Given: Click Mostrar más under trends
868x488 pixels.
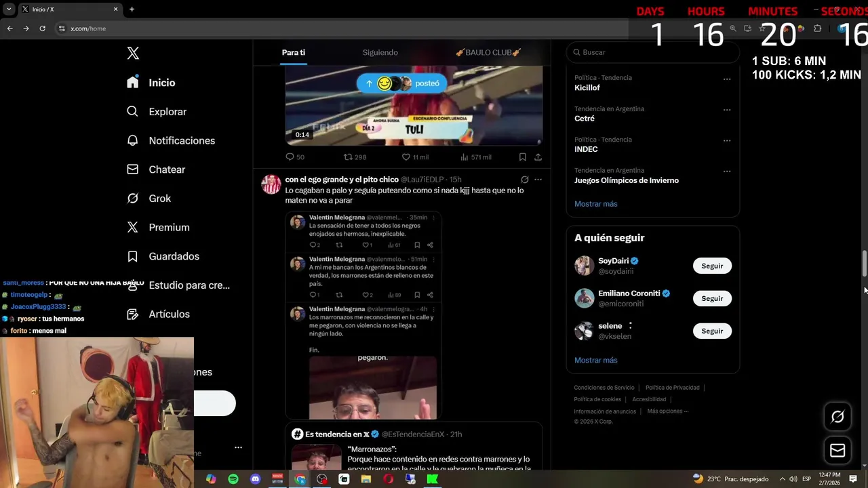Looking at the screenshot, I should point(595,204).
